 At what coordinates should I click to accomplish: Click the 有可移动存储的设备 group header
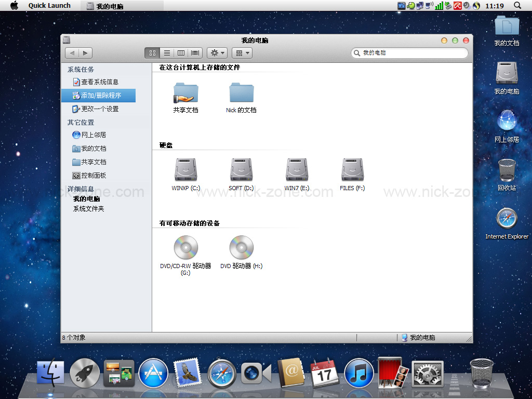pos(190,223)
